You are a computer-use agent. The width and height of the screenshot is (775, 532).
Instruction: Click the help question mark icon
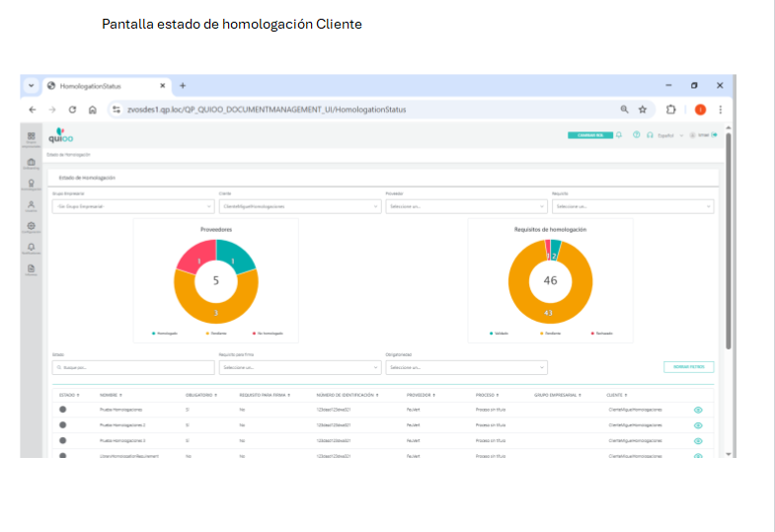click(637, 135)
